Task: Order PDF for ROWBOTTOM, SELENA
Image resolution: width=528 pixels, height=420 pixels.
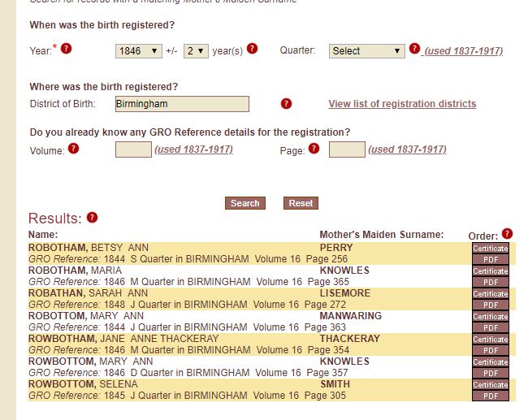Action: pos(491,396)
